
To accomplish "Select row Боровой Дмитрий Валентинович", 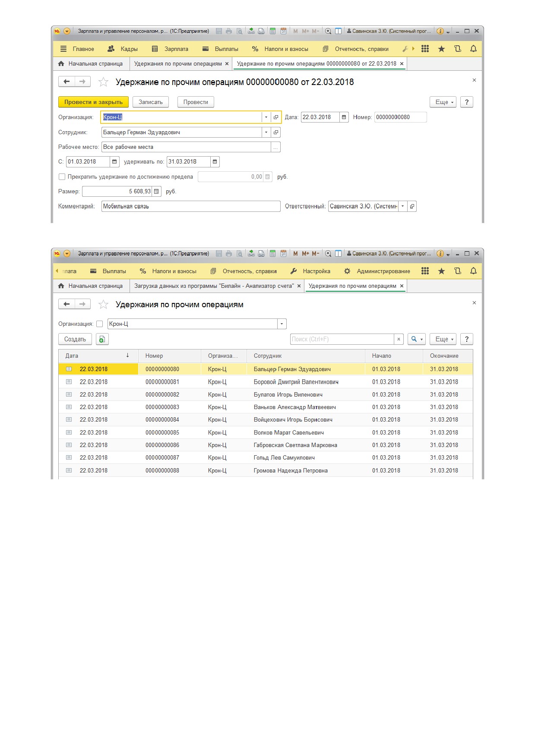I will pyautogui.click(x=266, y=382).
